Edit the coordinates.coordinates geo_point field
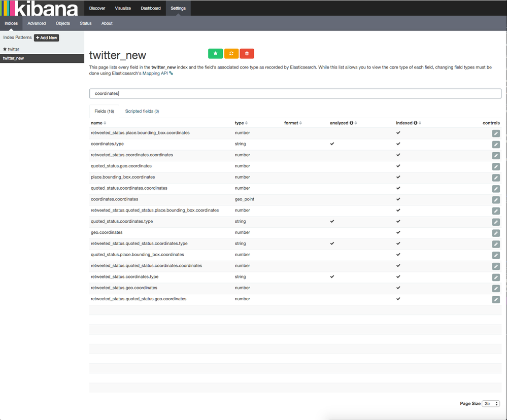507x420 pixels. coord(496,199)
